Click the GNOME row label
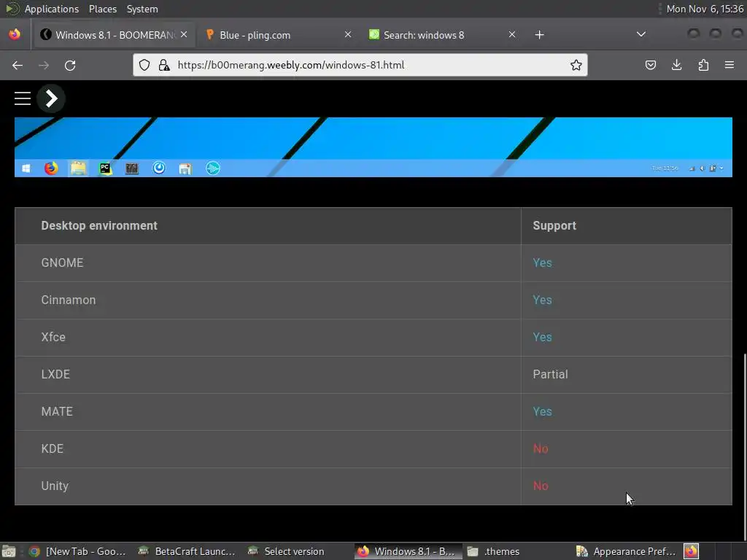 coord(62,262)
